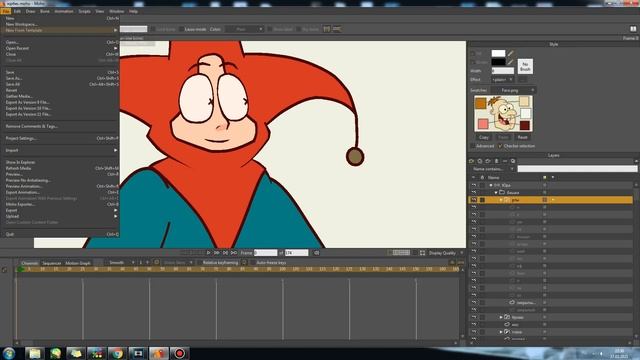This screenshot has width=640, height=360.
Task: Choose Gather Media from File menu
Action: coord(60,96)
